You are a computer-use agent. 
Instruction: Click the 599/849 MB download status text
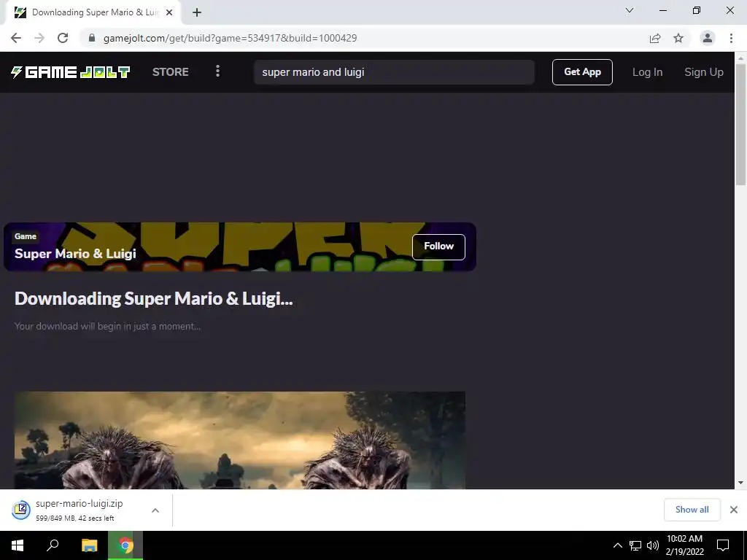coord(75,518)
